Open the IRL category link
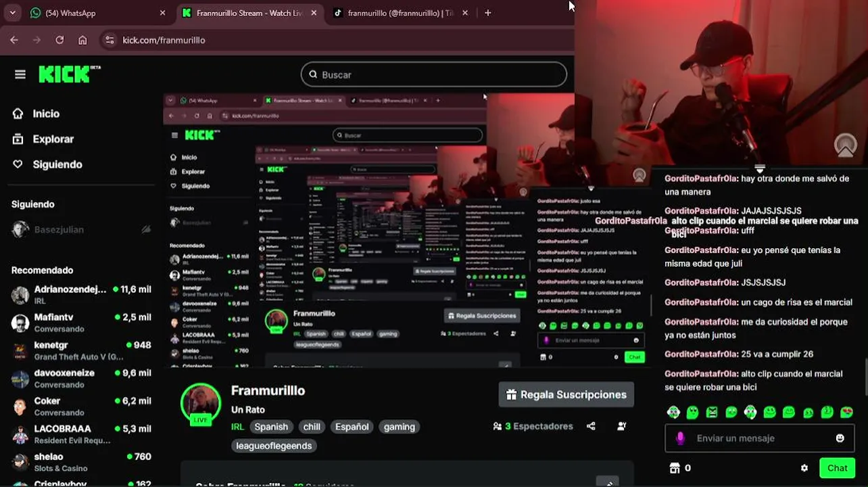The width and height of the screenshot is (868, 487). [x=237, y=427]
